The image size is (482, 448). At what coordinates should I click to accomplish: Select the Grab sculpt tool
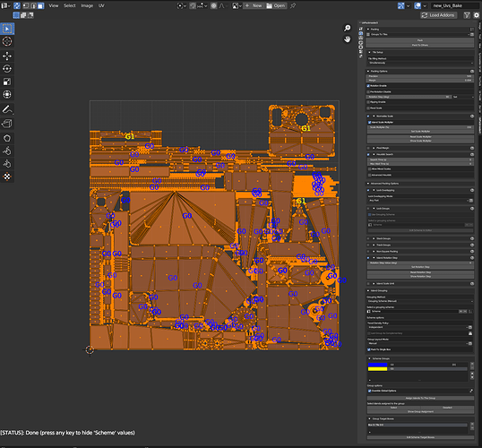[x=7, y=138]
